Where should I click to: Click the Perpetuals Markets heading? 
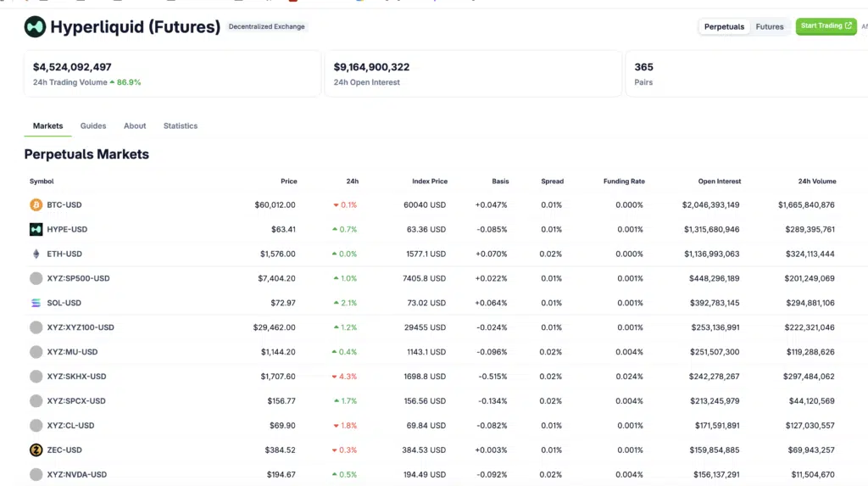tap(86, 154)
